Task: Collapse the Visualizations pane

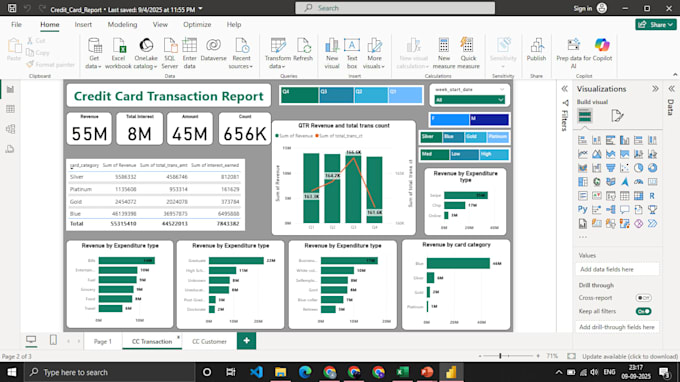Action: (x=655, y=89)
